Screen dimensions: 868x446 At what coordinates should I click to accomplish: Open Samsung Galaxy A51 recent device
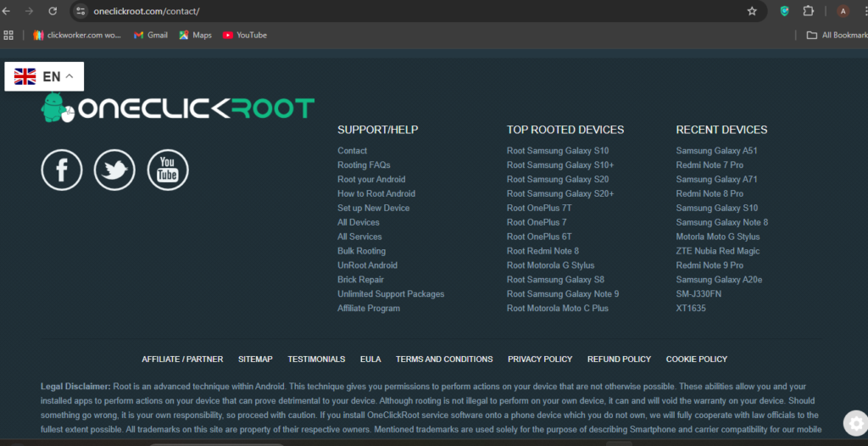tap(716, 151)
